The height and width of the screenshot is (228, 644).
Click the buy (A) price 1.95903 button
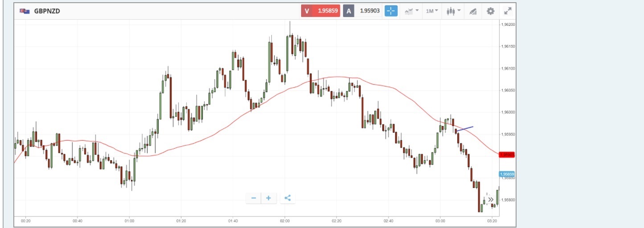363,11
